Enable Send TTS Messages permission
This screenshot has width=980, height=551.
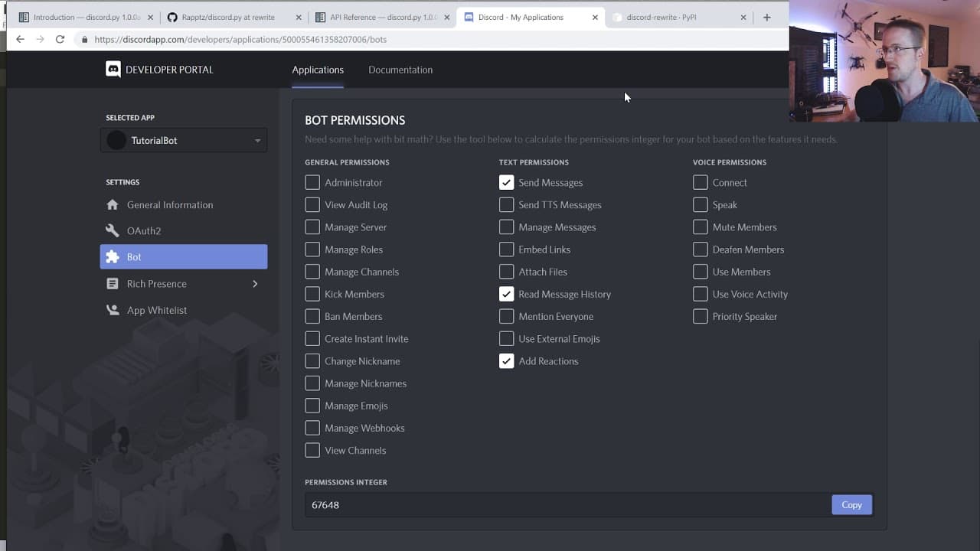click(506, 204)
